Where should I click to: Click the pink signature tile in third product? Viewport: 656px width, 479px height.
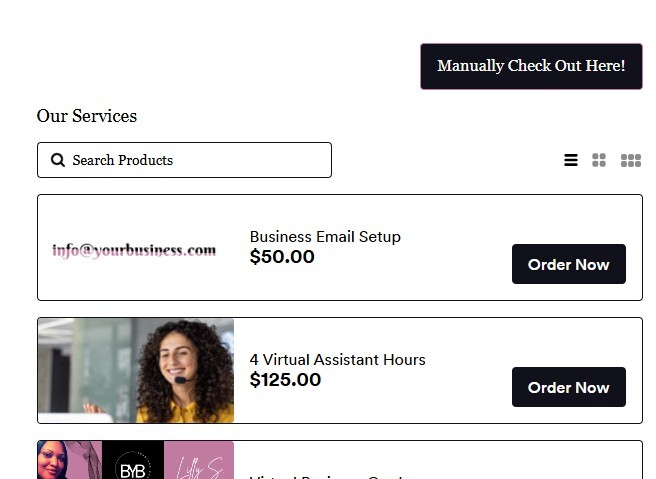(198, 462)
